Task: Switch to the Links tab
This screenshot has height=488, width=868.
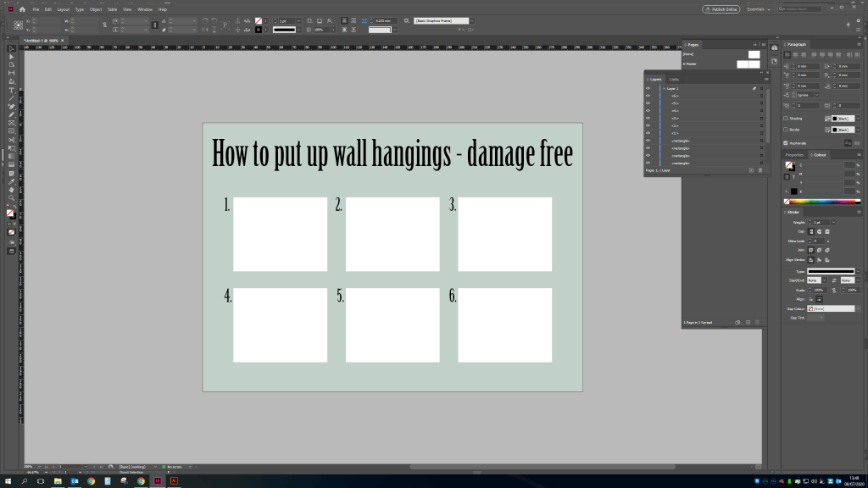Action: tap(675, 79)
